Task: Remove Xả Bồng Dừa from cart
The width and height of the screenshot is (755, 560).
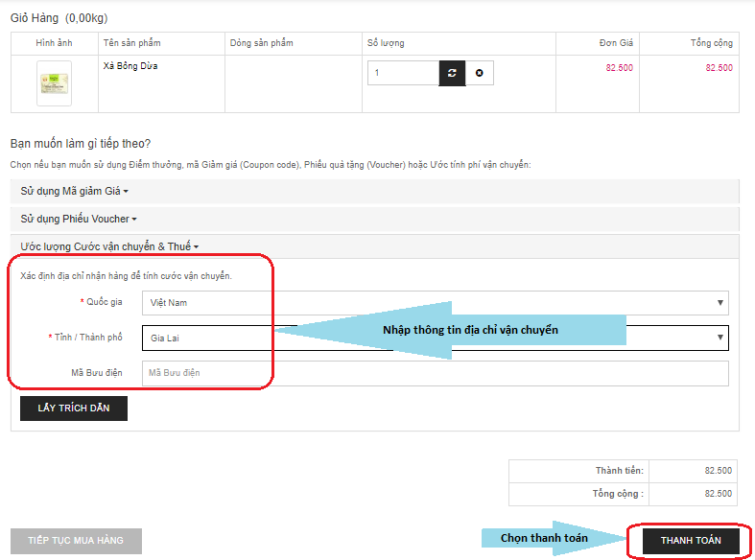Action: (480, 73)
